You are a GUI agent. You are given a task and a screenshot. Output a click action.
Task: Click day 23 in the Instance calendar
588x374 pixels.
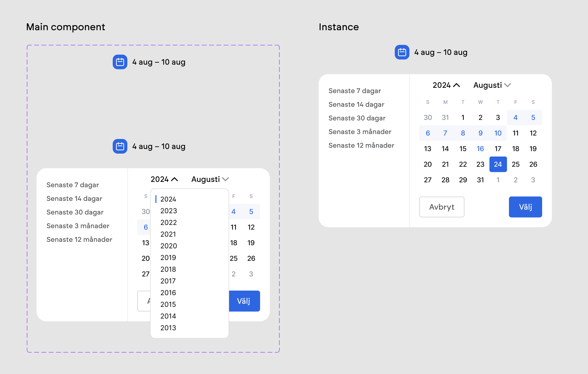pyautogui.click(x=480, y=164)
